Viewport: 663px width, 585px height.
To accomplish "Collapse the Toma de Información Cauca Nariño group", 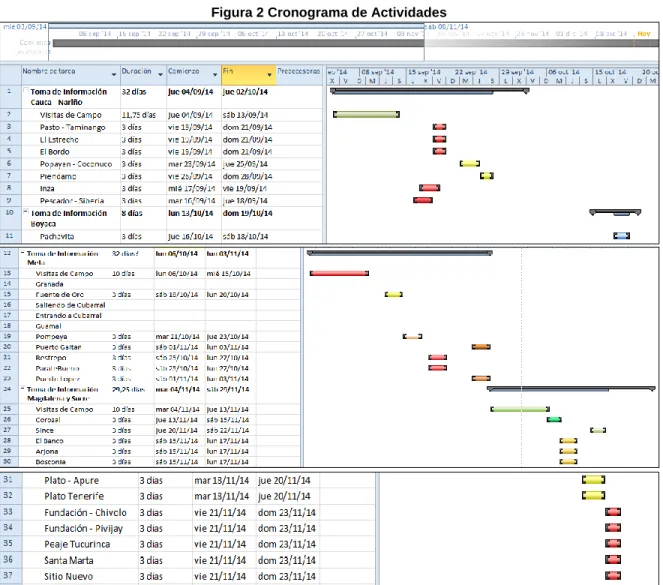I will 26,90.
